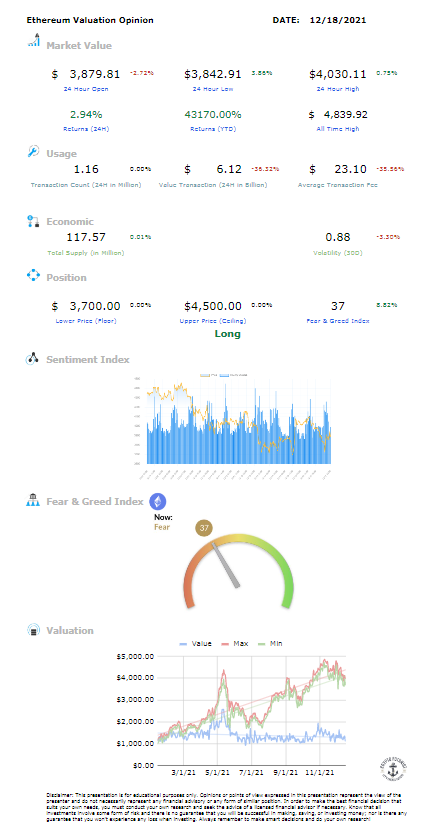Click the Fear & Greed Index building icon
The width and height of the screenshot is (447, 838).
click(x=33, y=500)
